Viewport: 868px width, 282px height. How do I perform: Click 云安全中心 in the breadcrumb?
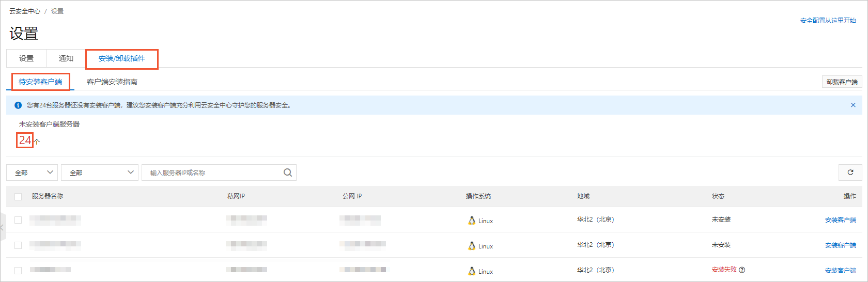[25, 11]
